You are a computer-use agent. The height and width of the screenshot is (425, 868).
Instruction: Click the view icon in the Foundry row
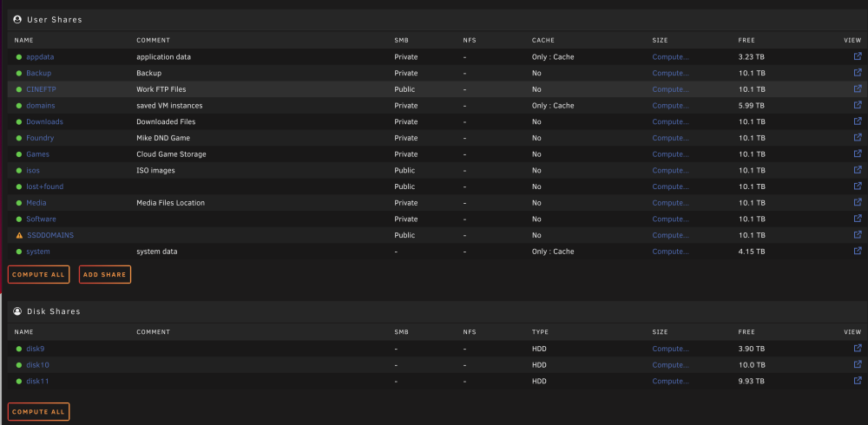click(858, 137)
